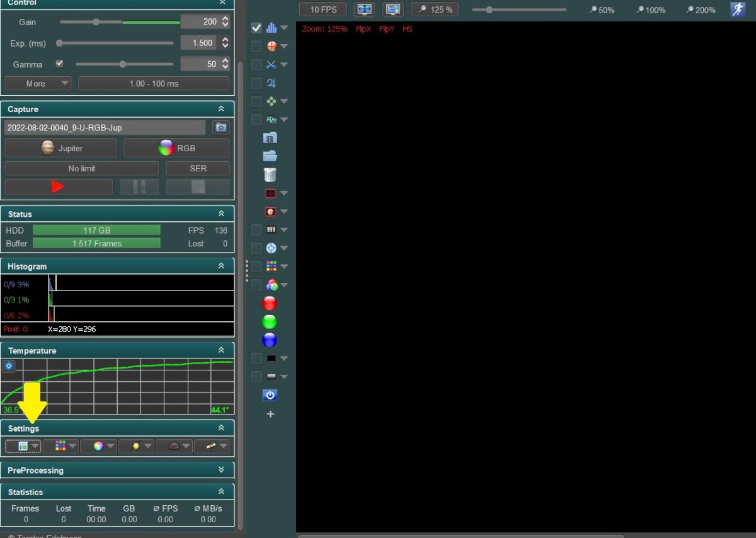Image resolution: width=756 pixels, height=538 pixels.
Task: Click the Gamma slider handle
Action: 122,64
